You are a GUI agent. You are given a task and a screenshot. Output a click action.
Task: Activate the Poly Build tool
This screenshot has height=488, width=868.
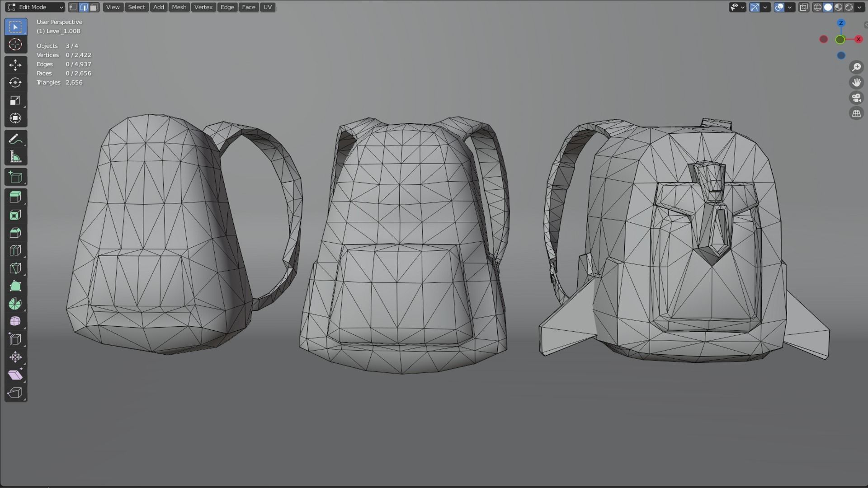[15, 286]
